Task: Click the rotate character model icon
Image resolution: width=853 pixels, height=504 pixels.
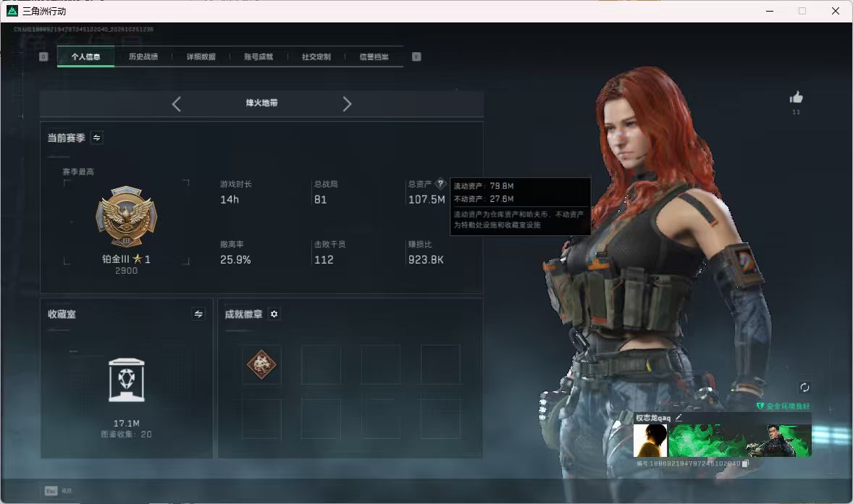Action: (804, 387)
